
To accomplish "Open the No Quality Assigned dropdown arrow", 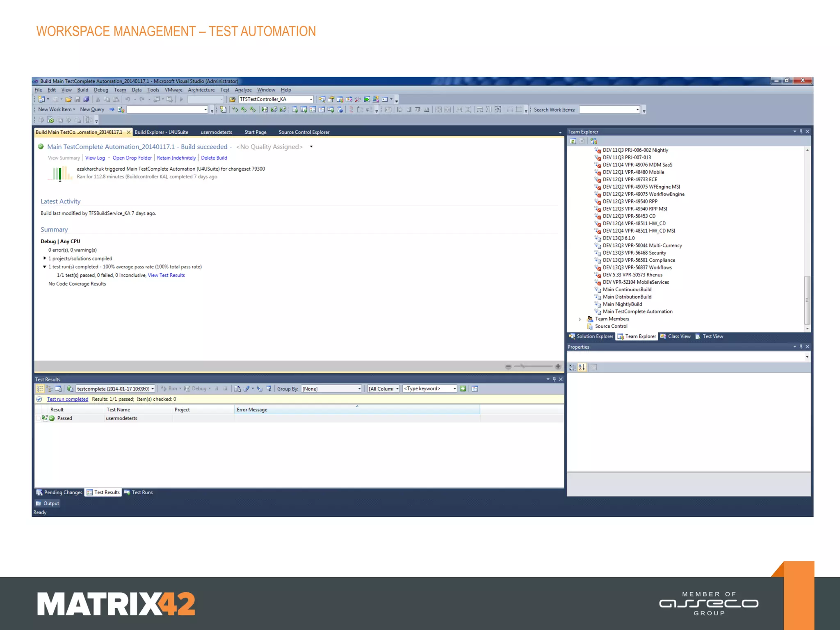I will pyautogui.click(x=311, y=147).
